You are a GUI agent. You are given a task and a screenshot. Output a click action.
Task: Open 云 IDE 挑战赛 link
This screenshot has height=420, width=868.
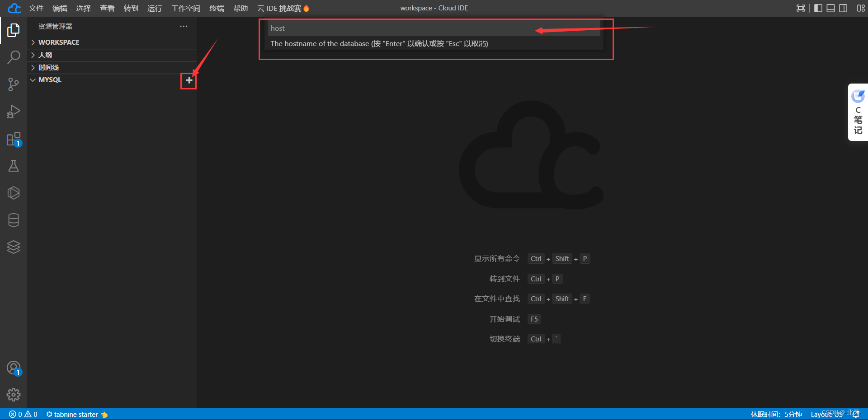283,8
